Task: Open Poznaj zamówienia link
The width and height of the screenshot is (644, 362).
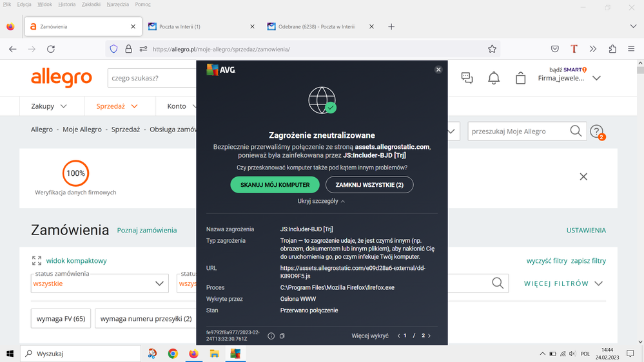Action: (147, 230)
